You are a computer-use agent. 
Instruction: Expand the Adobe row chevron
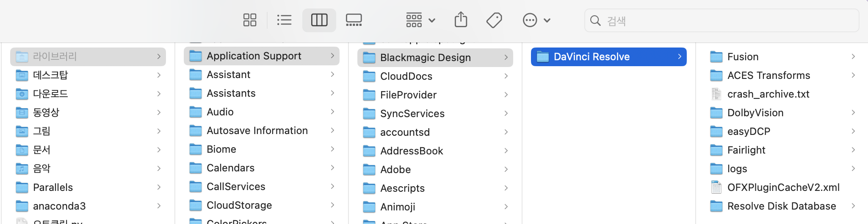[506, 169]
